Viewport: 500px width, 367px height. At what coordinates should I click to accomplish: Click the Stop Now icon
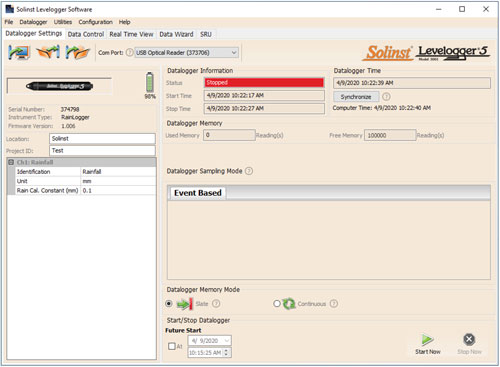pos(469,339)
